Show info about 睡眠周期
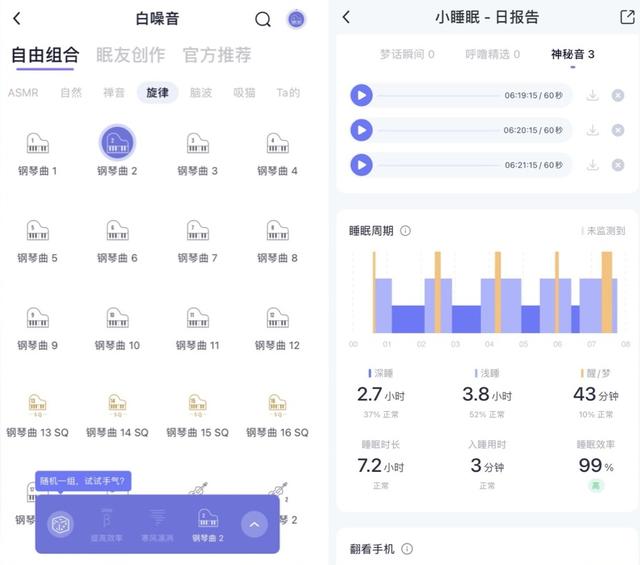The height and width of the screenshot is (565, 640). pyautogui.click(x=405, y=231)
